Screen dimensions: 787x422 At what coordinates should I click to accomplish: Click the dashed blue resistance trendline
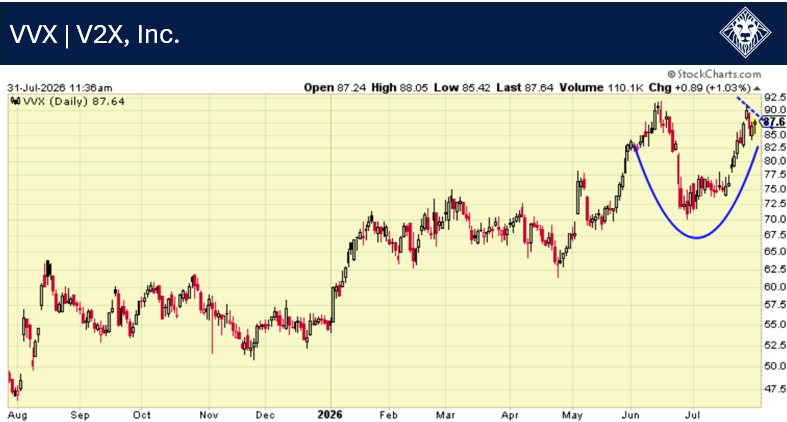tap(755, 112)
